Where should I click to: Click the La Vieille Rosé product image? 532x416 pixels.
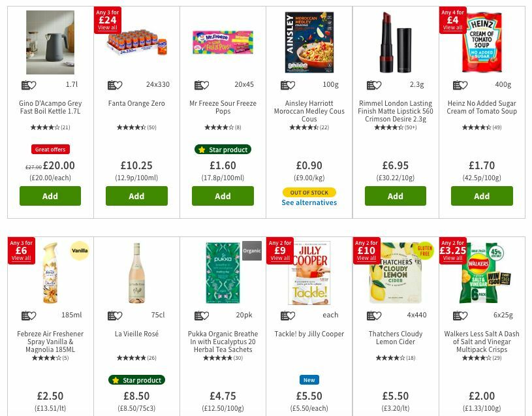[136, 274]
